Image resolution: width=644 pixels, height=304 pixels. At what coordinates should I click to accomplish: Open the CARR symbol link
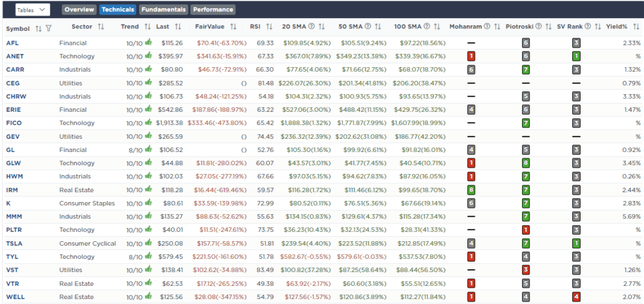(14, 69)
